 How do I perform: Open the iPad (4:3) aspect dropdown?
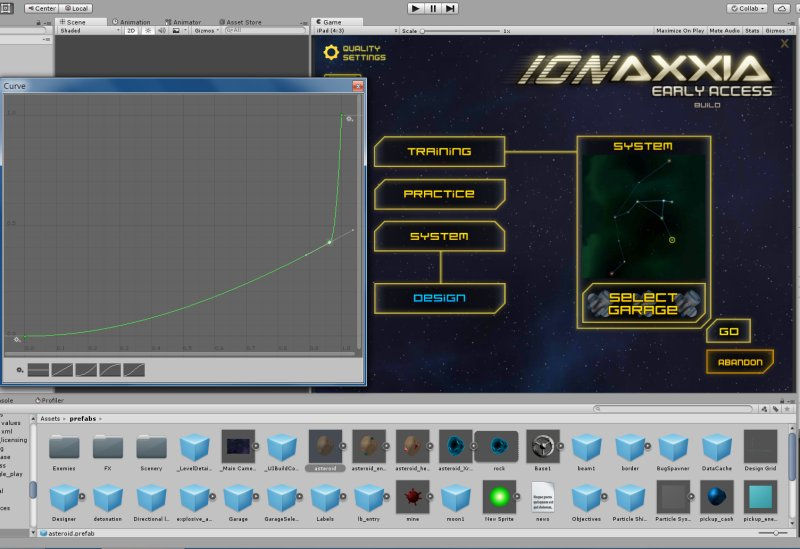[x=356, y=31]
